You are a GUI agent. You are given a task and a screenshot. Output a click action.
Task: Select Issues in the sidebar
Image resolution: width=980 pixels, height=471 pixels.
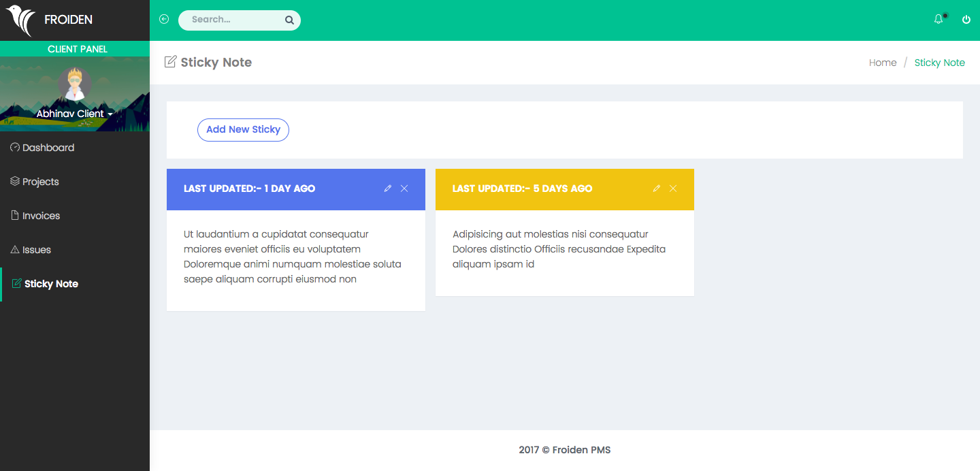tap(36, 250)
